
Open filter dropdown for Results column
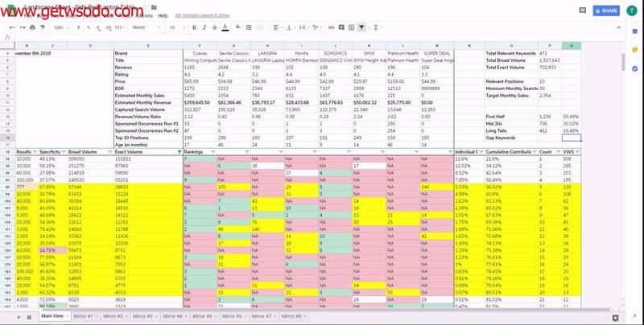[x=35, y=152]
